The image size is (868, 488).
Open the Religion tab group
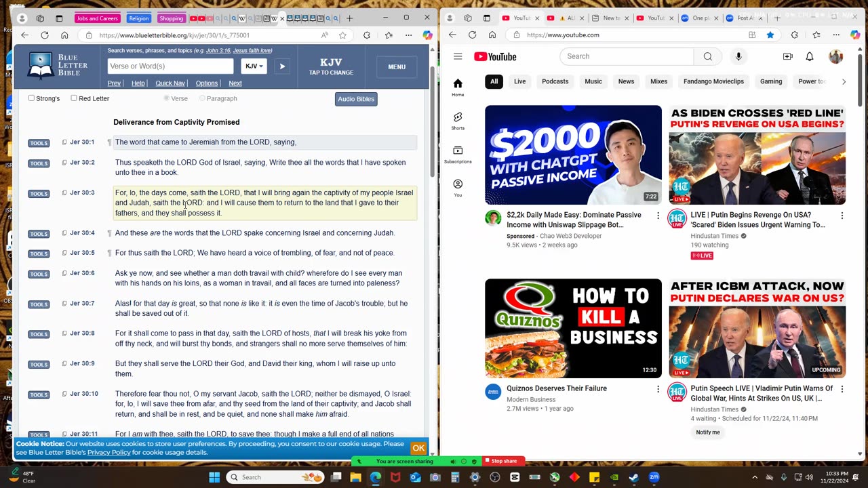pyautogui.click(x=138, y=18)
